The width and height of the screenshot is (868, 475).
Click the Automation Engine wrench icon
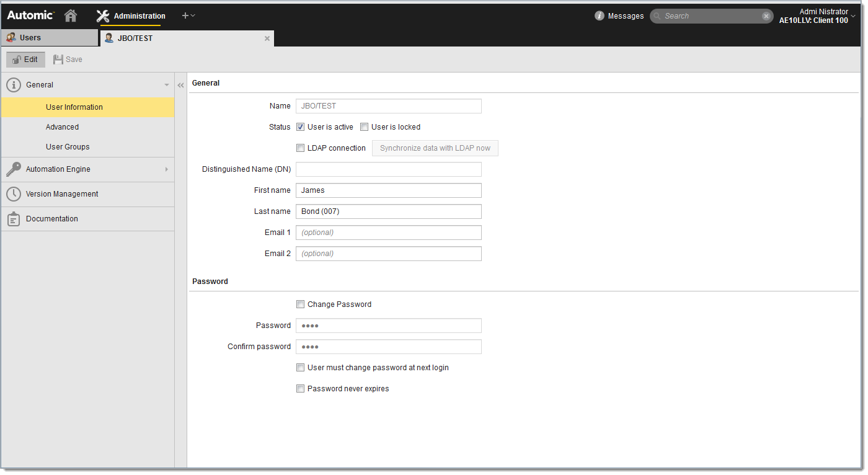pos(14,169)
